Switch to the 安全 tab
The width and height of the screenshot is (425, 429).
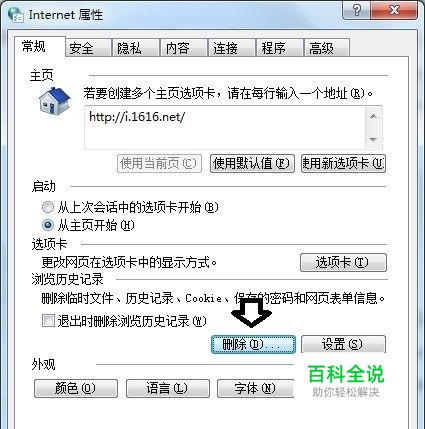point(88,48)
